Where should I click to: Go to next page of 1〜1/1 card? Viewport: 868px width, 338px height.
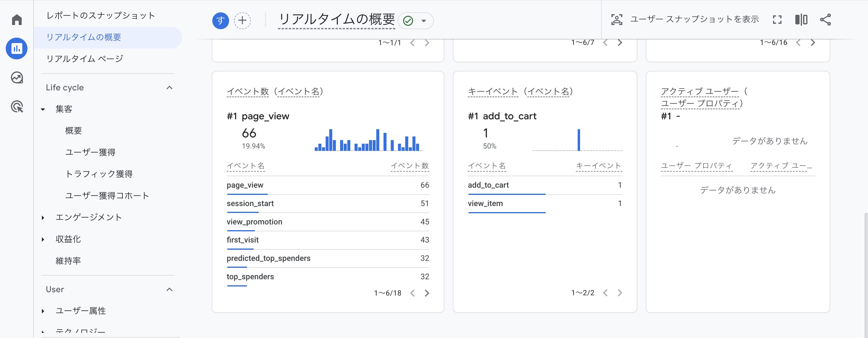[427, 43]
